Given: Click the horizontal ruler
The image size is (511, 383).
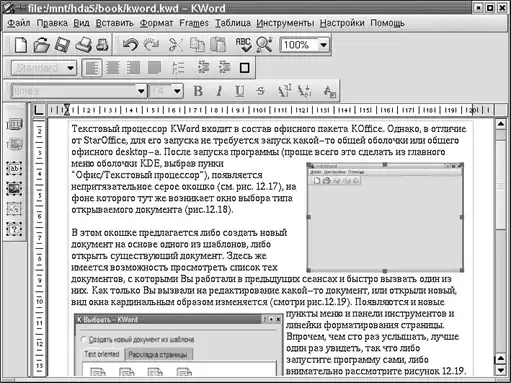Looking at the screenshot, I should tap(271, 110).
